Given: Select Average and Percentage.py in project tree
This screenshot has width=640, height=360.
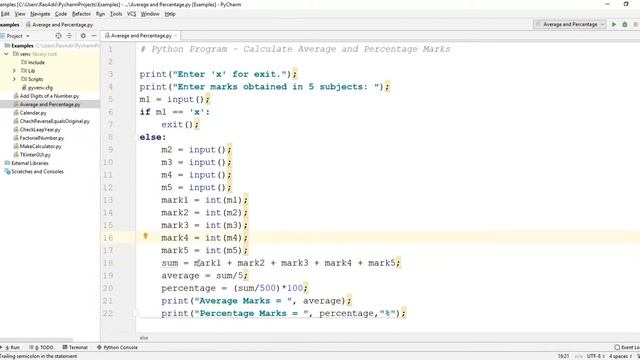Looking at the screenshot, I should tap(47, 104).
